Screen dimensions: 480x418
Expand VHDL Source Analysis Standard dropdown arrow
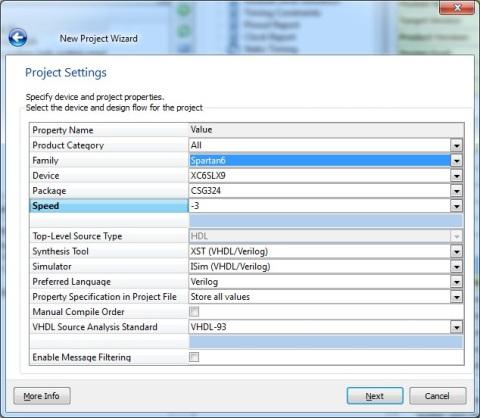(456, 327)
